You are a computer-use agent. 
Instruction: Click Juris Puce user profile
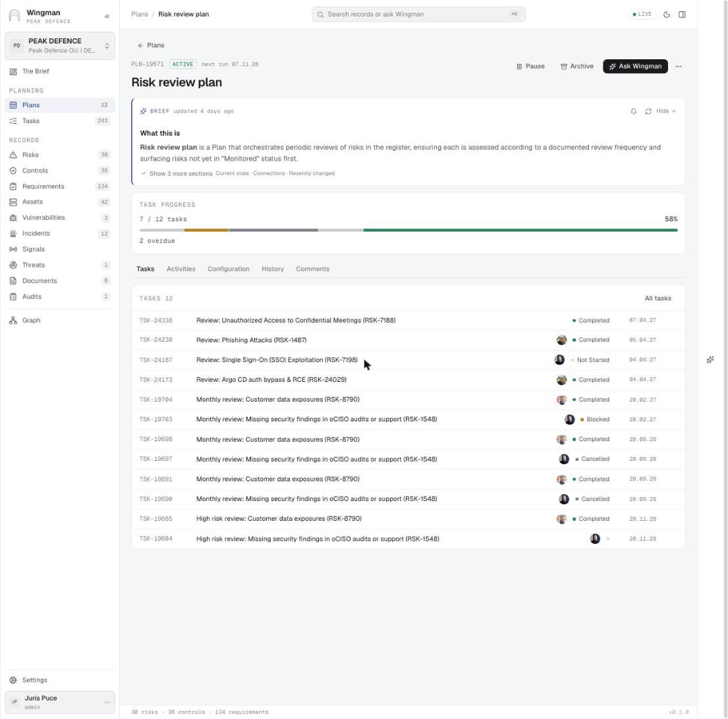point(59,703)
